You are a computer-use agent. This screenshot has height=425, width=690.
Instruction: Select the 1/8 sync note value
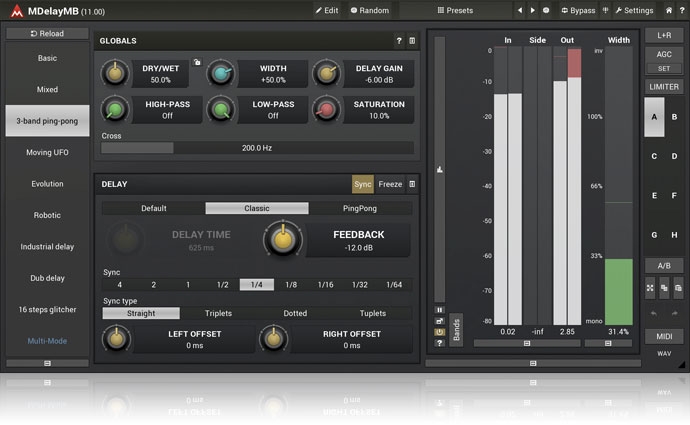click(291, 285)
